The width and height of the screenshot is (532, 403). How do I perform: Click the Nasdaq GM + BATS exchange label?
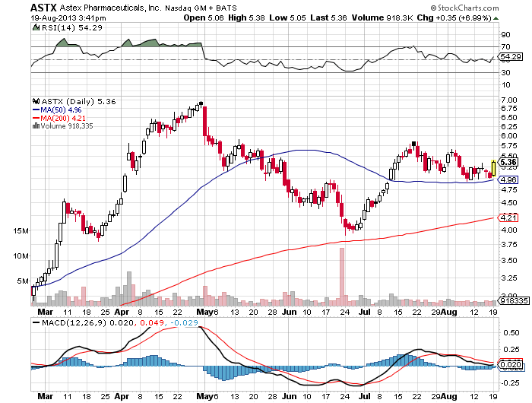[x=201, y=8]
